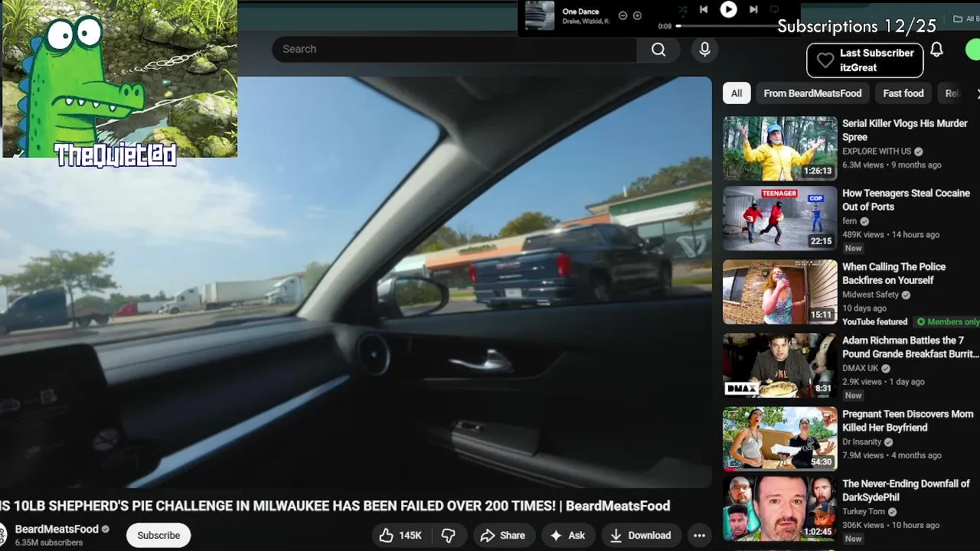The width and height of the screenshot is (980, 551).
Task: Open How Teenagers Steal Cocaine thumbnail
Action: click(780, 219)
